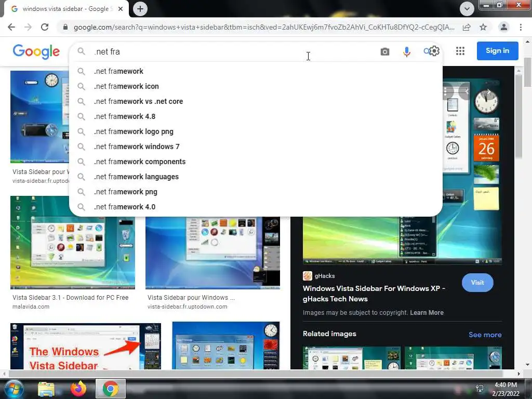
Task: Share this page icon in address bar
Action: click(x=467, y=27)
